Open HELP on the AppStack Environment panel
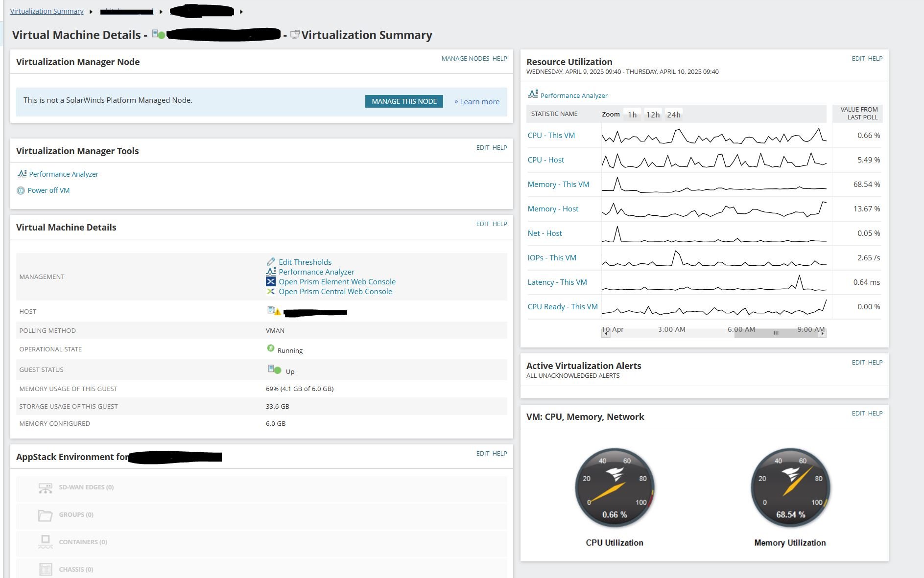 (499, 454)
